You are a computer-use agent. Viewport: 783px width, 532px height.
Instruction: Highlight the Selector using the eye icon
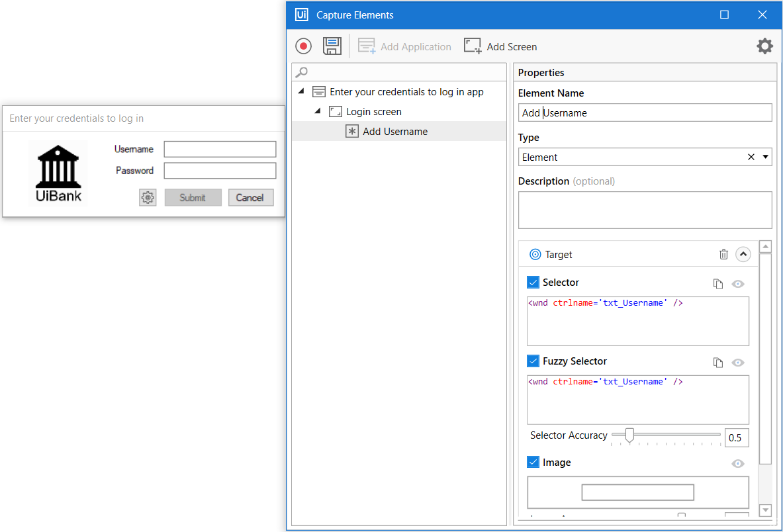click(738, 284)
